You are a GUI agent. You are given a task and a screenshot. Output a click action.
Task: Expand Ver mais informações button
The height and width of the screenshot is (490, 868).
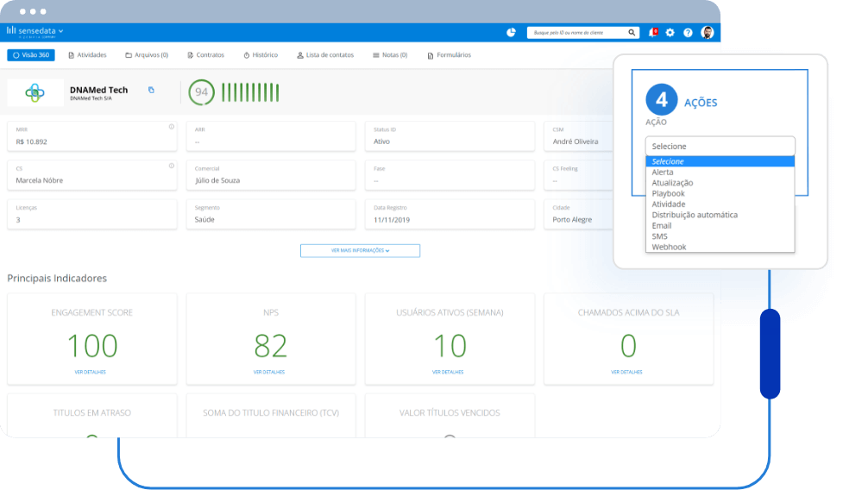point(360,250)
